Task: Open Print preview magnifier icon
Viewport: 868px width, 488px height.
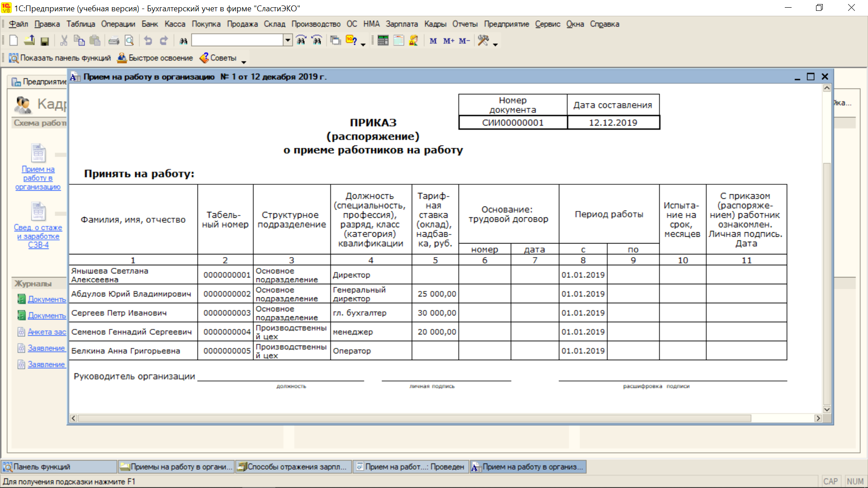Action: [x=129, y=41]
